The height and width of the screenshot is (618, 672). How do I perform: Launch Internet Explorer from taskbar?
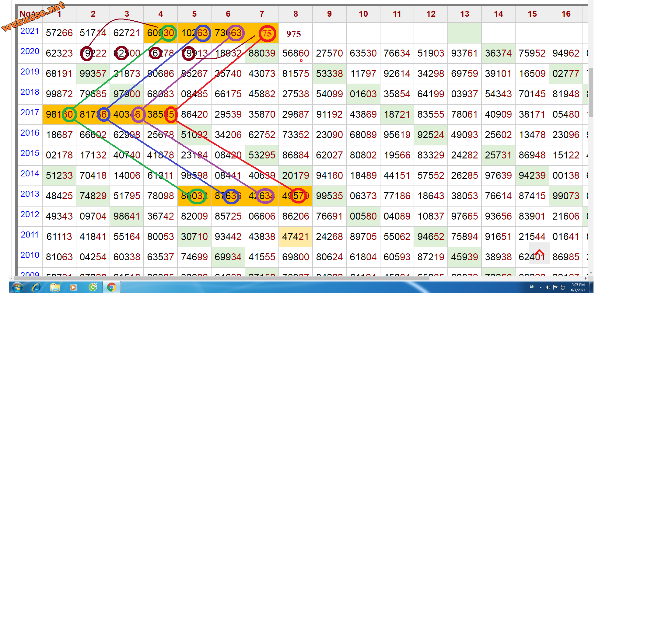point(36,287)
